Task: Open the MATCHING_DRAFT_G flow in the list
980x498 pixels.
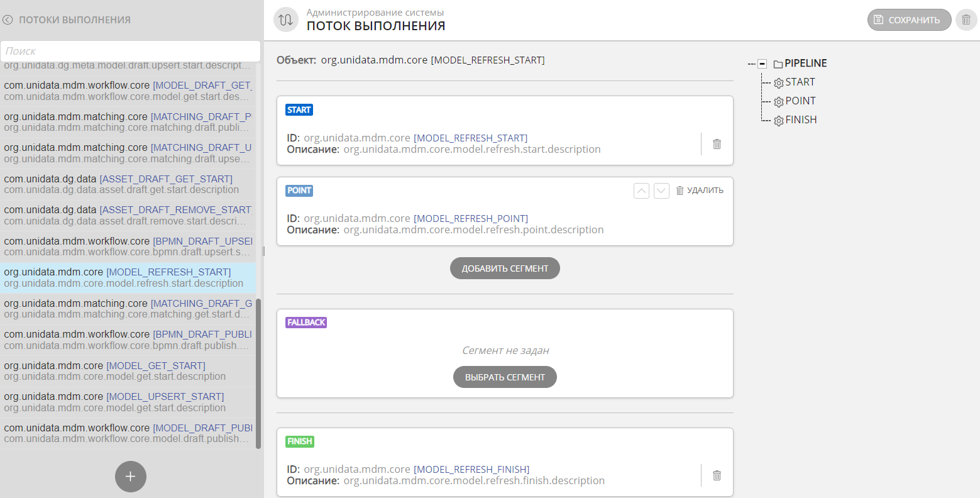Action: point(128,309)
